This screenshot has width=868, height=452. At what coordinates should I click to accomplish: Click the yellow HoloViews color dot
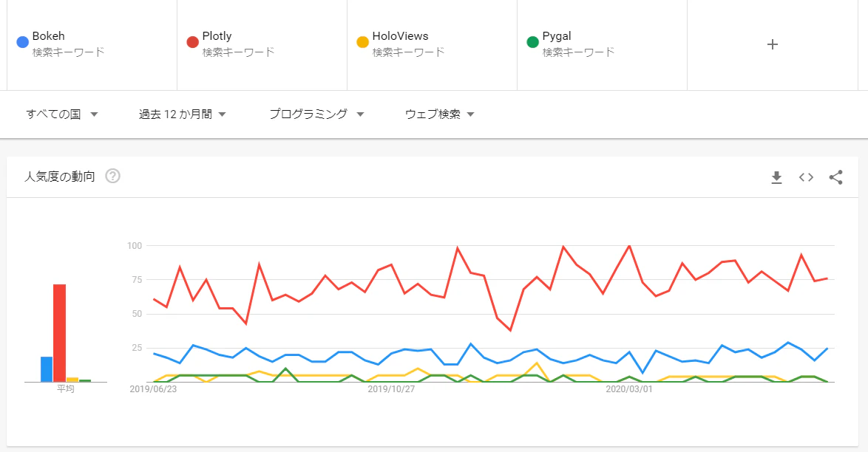pyautogui.click(x=362, y=42)
